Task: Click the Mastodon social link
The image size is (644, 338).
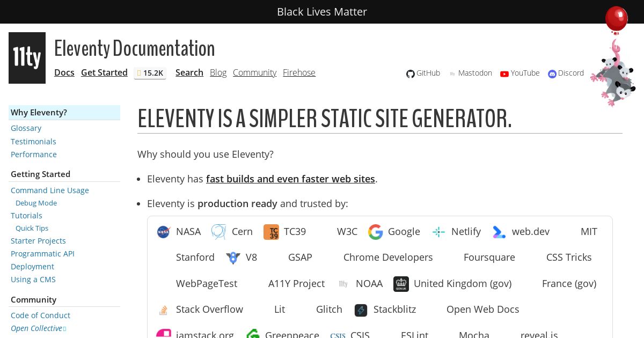Action: click(470, 74)
